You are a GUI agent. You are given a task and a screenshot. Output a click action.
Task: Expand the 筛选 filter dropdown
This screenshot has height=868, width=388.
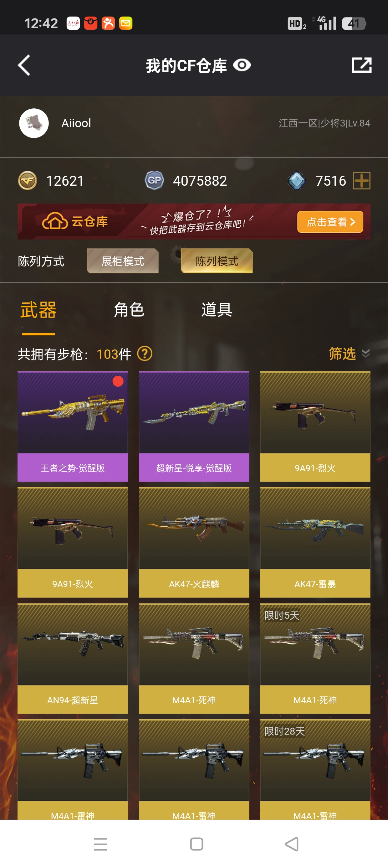point(349,354)
